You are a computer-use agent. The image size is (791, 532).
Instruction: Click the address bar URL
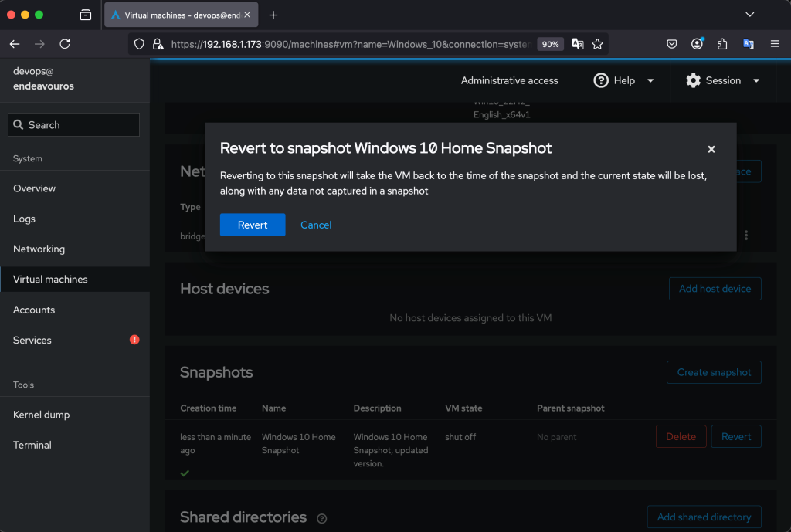click(x=351, y=44)
